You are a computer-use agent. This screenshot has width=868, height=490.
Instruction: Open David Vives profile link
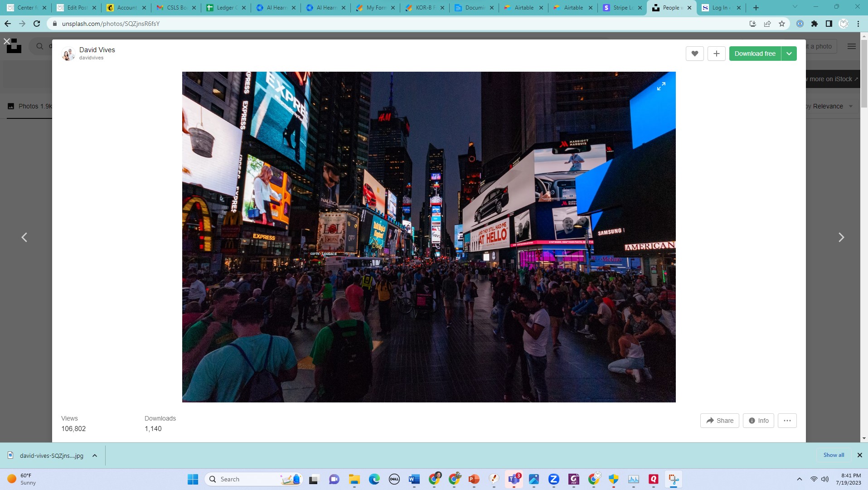pos(97,50)
